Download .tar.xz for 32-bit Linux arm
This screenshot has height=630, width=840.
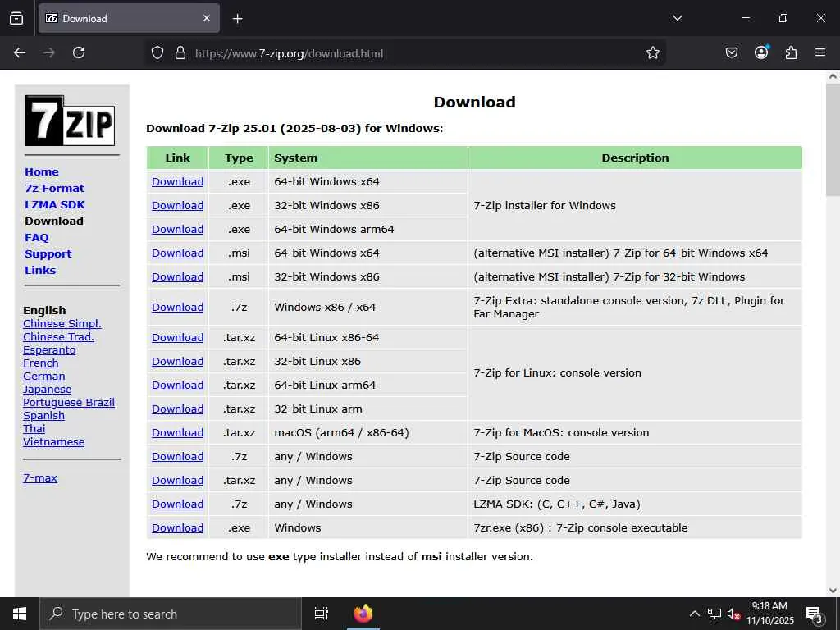(177, 409)
